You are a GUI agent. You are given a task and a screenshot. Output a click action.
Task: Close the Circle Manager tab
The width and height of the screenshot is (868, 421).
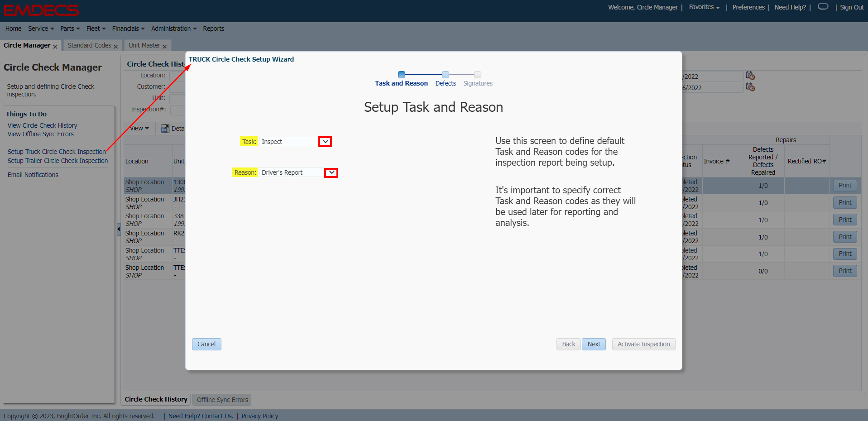click(55, 47)
